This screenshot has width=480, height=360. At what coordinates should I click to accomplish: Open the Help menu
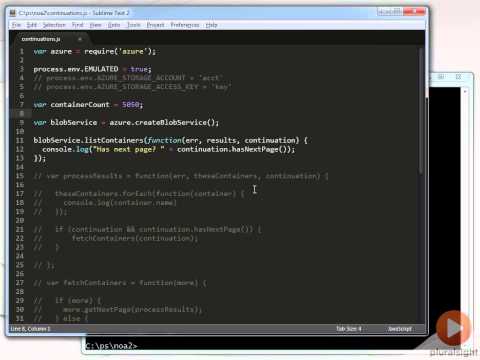coord(211,25)
